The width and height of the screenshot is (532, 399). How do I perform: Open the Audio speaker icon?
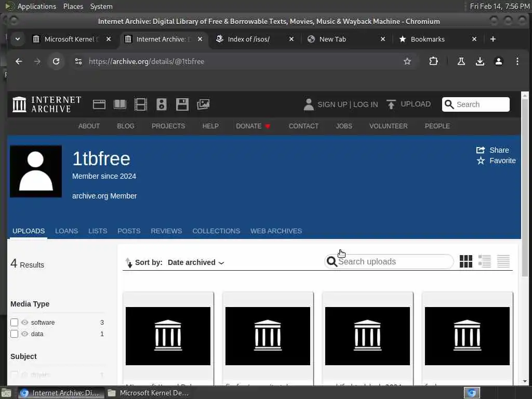[162, 104]
